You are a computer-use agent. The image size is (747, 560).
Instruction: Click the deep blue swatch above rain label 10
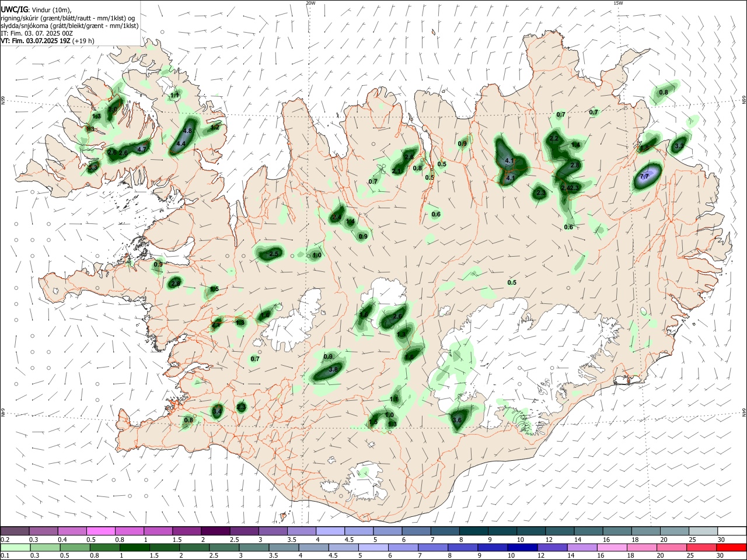[522, 547]
